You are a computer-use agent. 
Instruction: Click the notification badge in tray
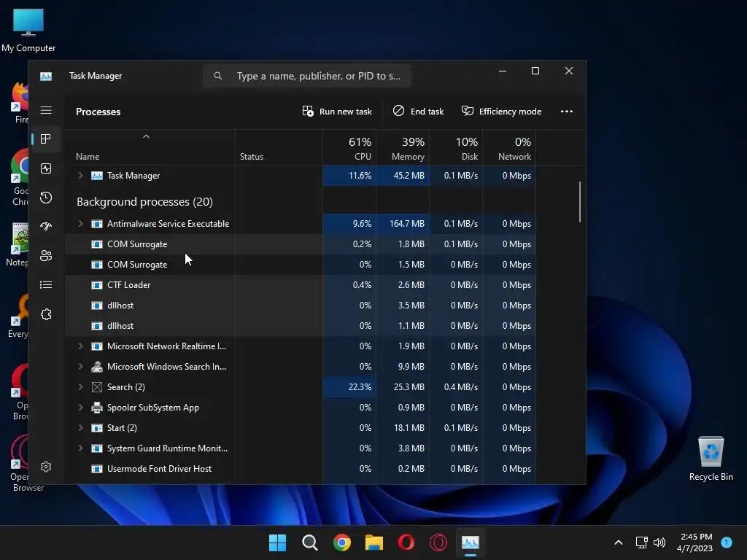pyautogui.click(x=727, y=542)
